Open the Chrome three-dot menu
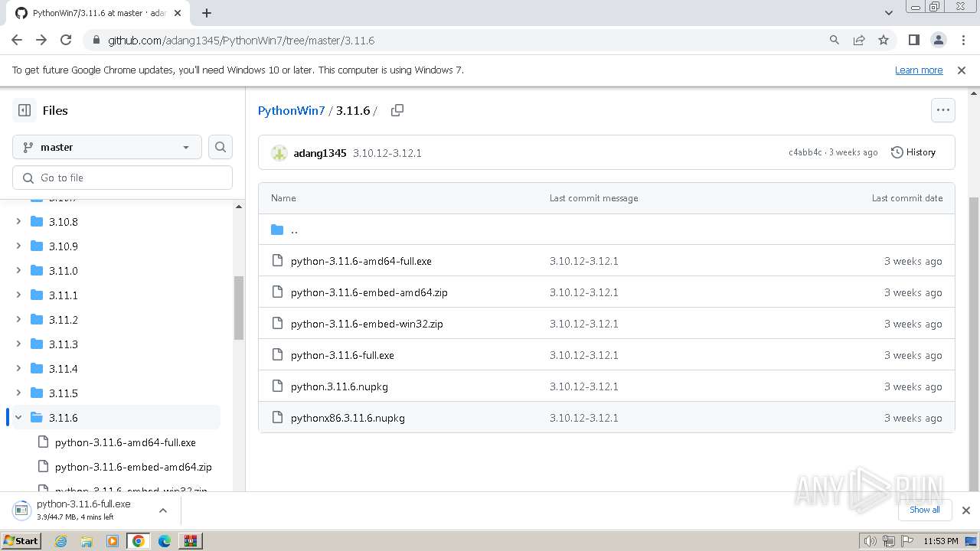 (x=962, y=41)
